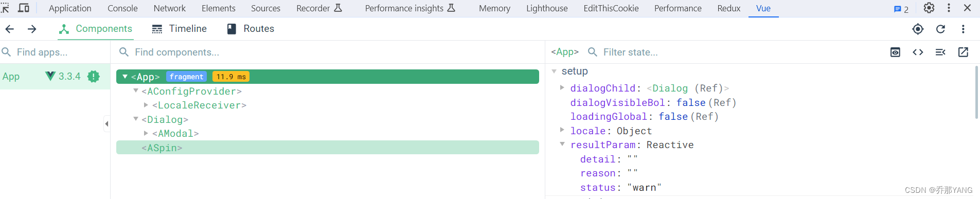This screenshot has height=199, width=980.
Task: Expand the LocaleReceiver component node
Action: (146, 105)
